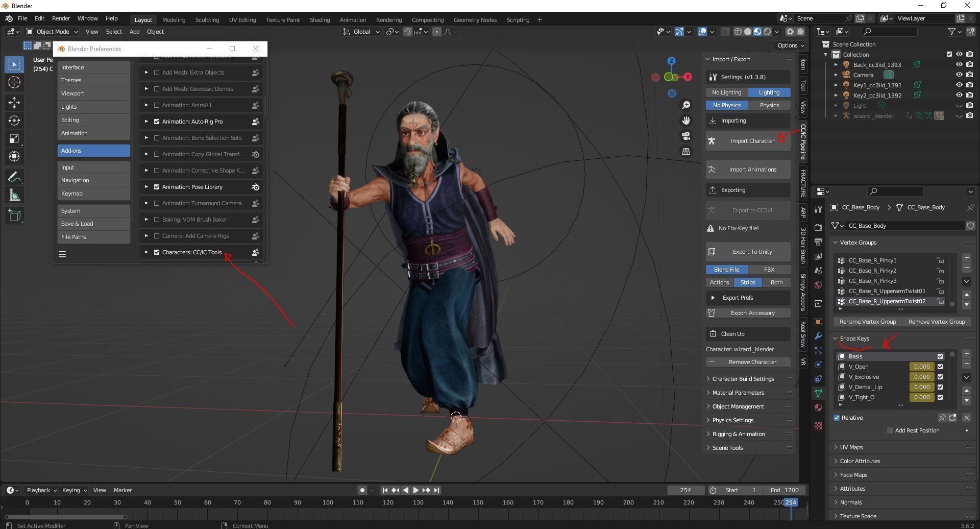980x529 pixels.
Task: Click the current frame field 254
Action: 685,490
